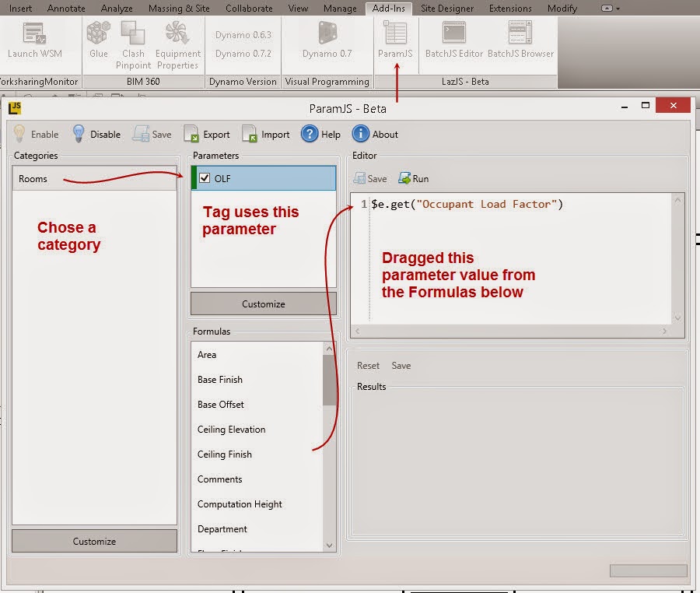
Task: Click Customize under Categories list
Action: pos(94,541)
